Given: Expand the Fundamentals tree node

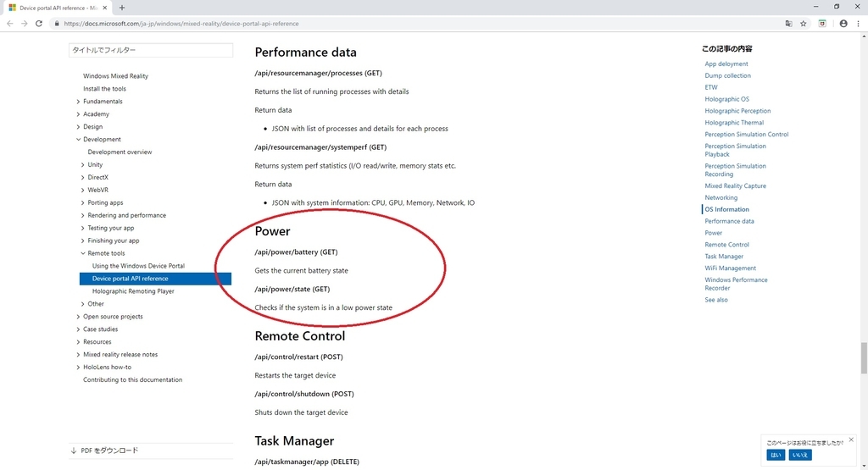Looking at the screenshot, I should (x=78, y=101).
